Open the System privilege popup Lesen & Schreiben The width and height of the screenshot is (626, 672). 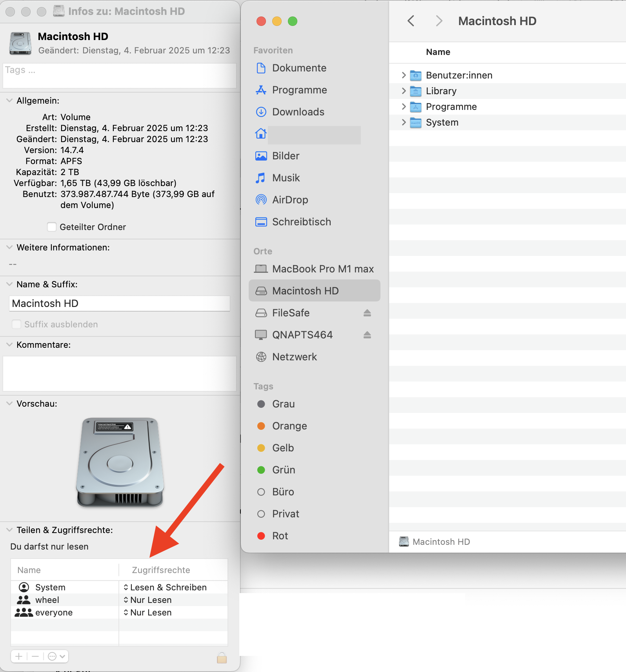pyautogui.click(x=165, y=587)
